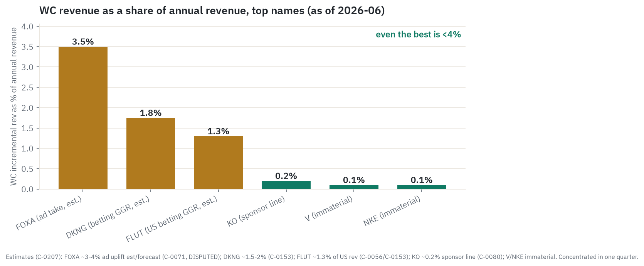Click the y-axis title text
644x266 pixels.
pos(14,107)
